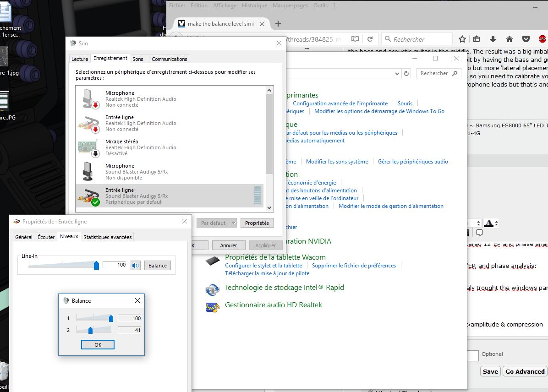The height and width of the screenshot is (392, 548).
Task: Click the Firefox bookmark star icon
Action: point(462,39)
